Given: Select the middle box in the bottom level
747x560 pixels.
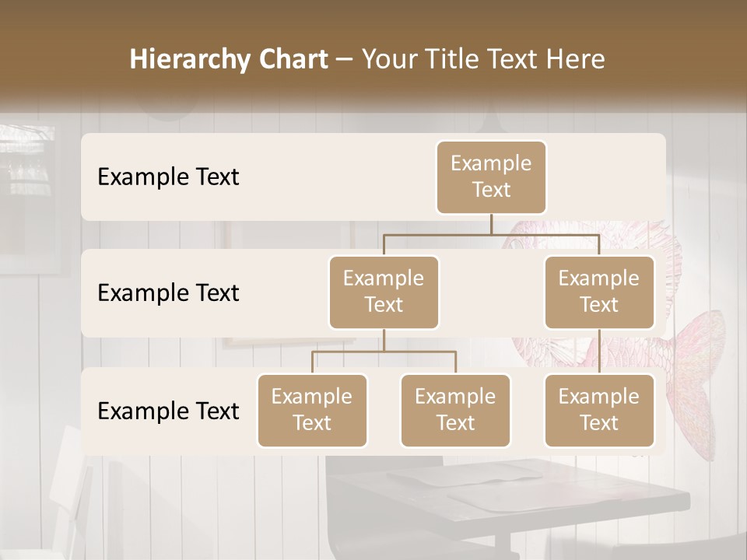Looking at the screenshot, I should 455,411.
